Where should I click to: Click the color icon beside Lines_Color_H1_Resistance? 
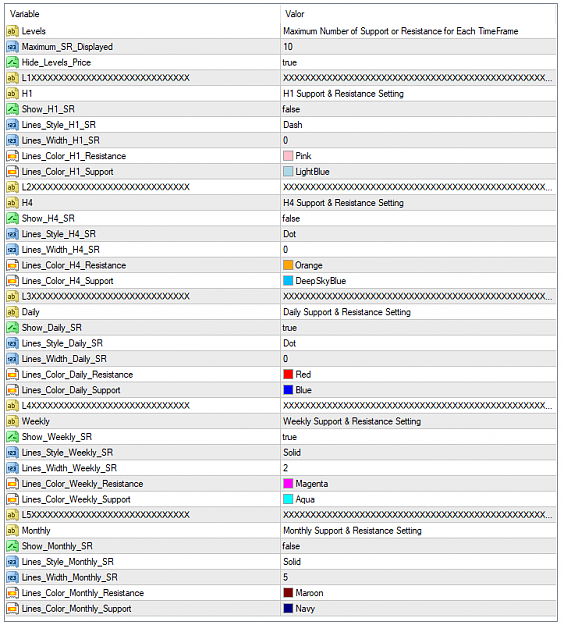tap(12, 156)
